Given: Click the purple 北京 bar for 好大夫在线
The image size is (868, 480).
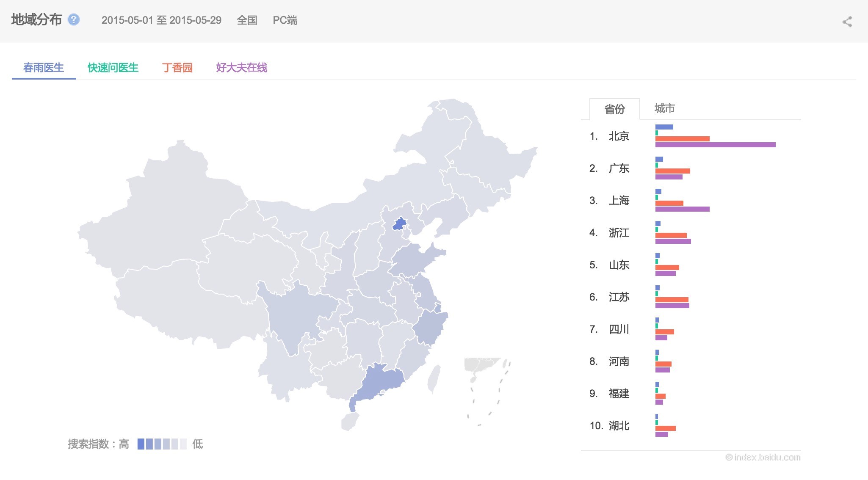Looking at the screenshot, I should (715, 145).
